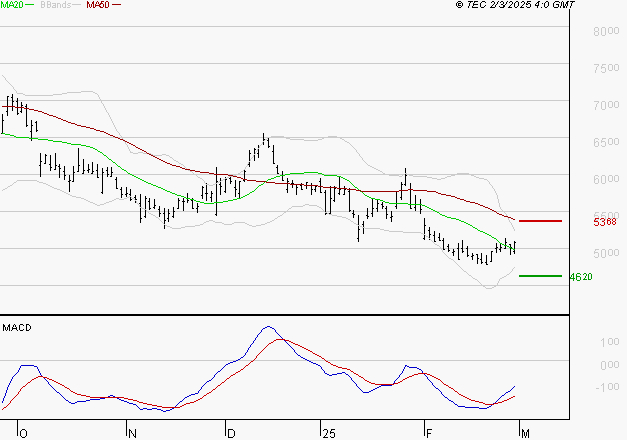
Task: Click the green 4620 support value
Action: click(x=581, y=277)
